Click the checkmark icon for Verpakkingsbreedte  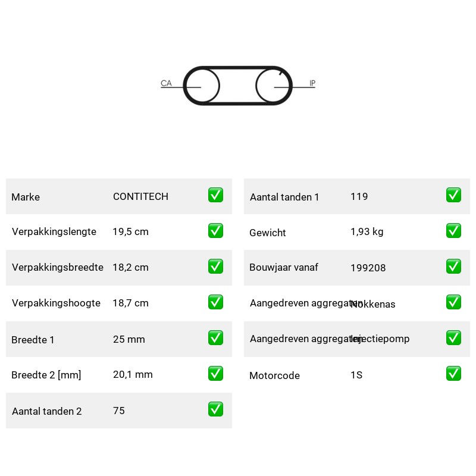coord(215,266)
